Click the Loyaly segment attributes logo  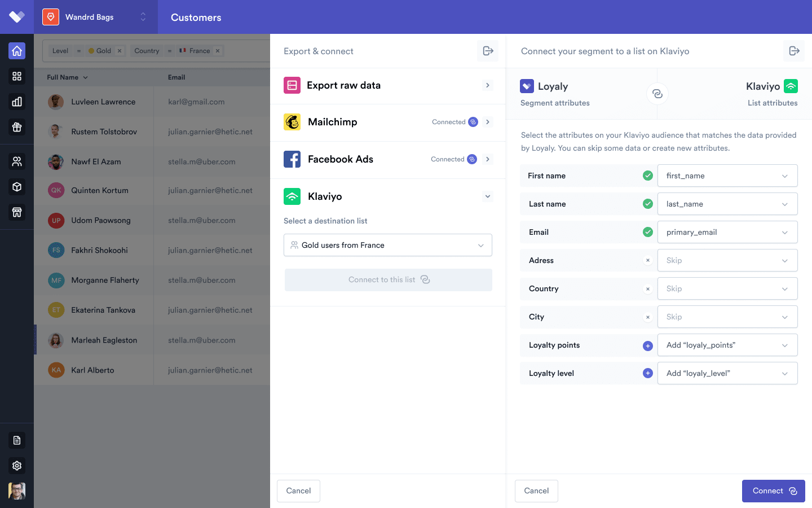click(527, 86)
